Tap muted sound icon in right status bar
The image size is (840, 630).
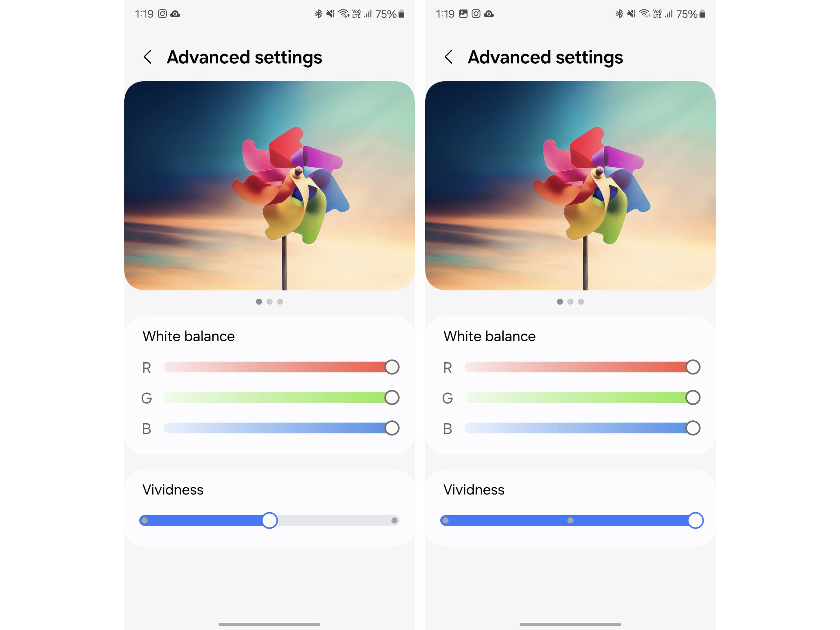tap(631, 14)
